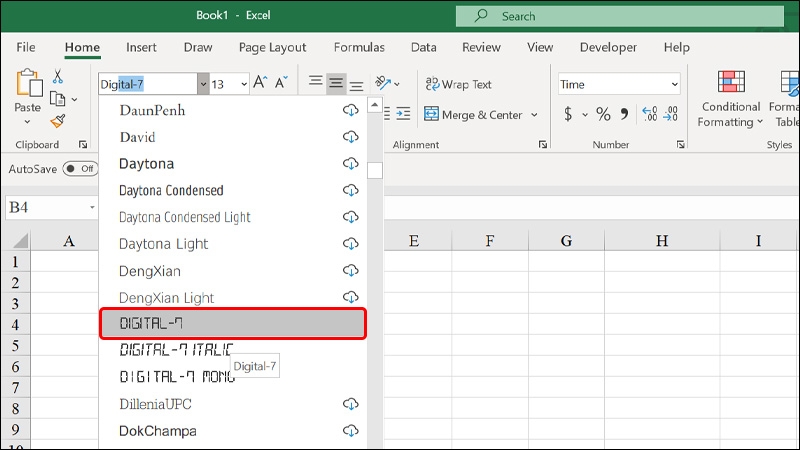This screenshot has width=800, height=450.
Task: Expand Merge & Center options arrow
Action: click(x=534, y=115)
